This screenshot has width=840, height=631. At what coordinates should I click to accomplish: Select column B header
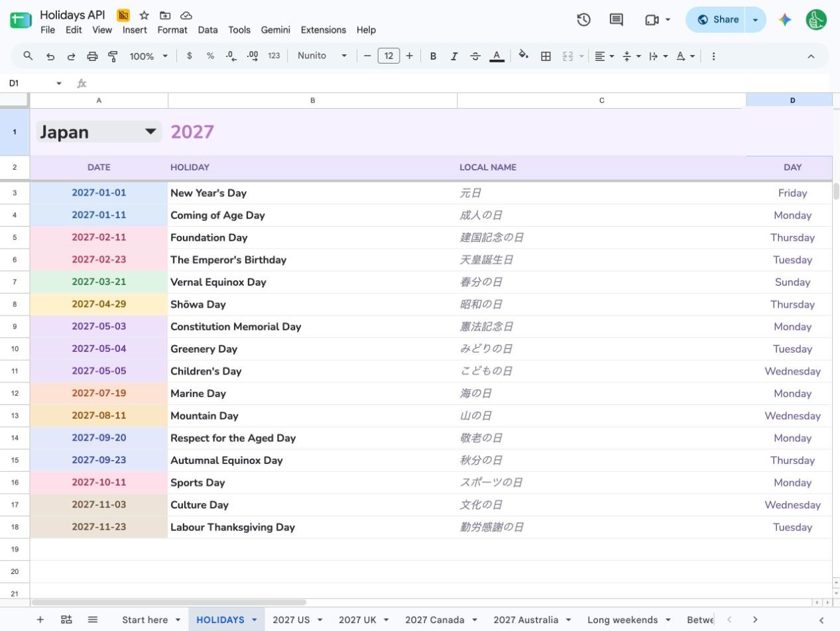312,100
